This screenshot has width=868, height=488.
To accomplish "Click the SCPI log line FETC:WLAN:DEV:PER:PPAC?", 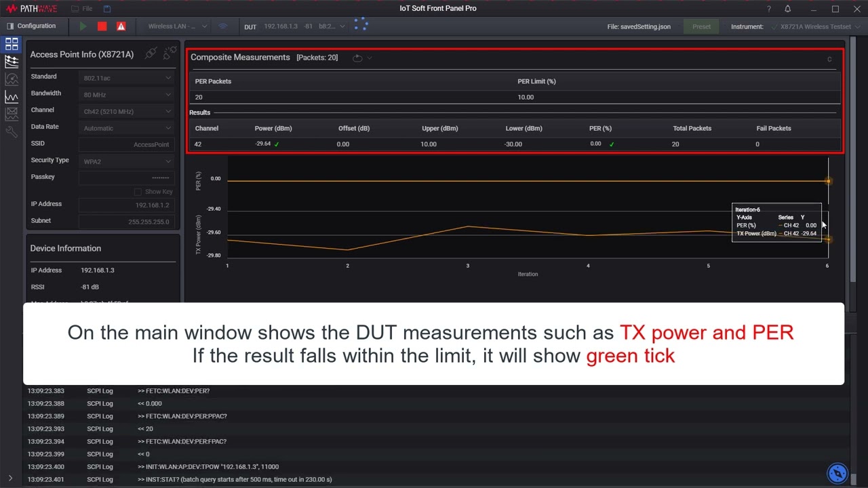I will pyautogui.click(x=182, y=416).
